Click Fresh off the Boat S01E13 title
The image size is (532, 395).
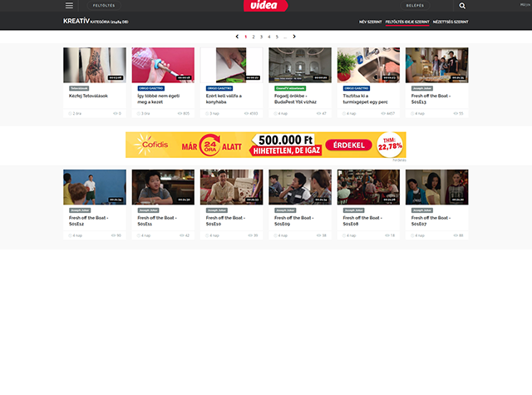(431, 99)
